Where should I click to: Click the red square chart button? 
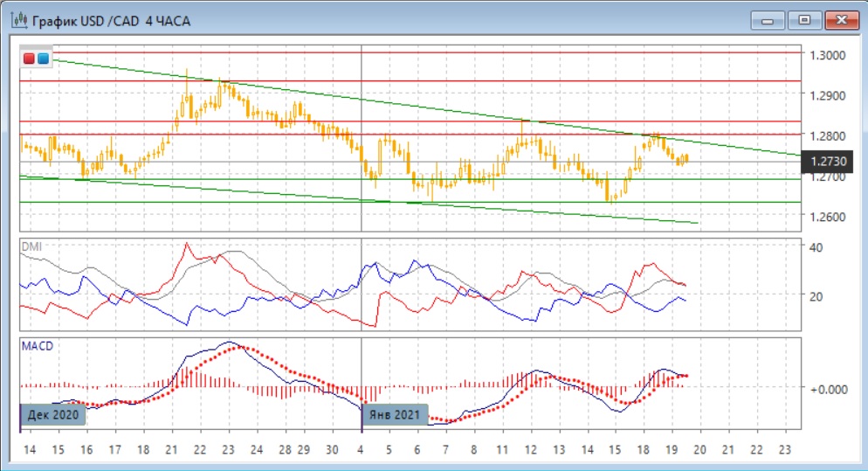[x=30, y=59]
